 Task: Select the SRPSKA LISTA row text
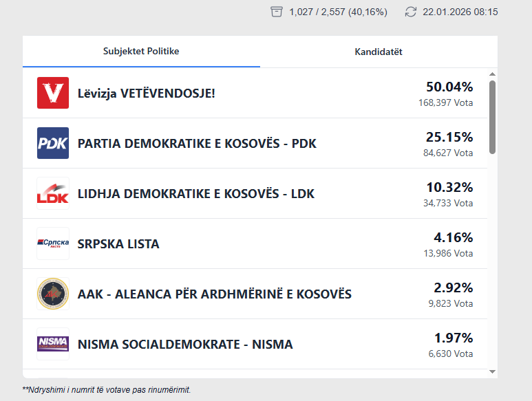click(118, 244)
